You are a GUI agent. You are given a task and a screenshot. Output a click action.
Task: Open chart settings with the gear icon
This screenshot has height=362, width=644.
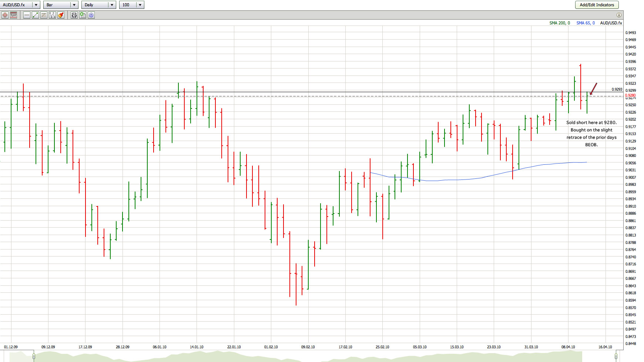[91, 15]
